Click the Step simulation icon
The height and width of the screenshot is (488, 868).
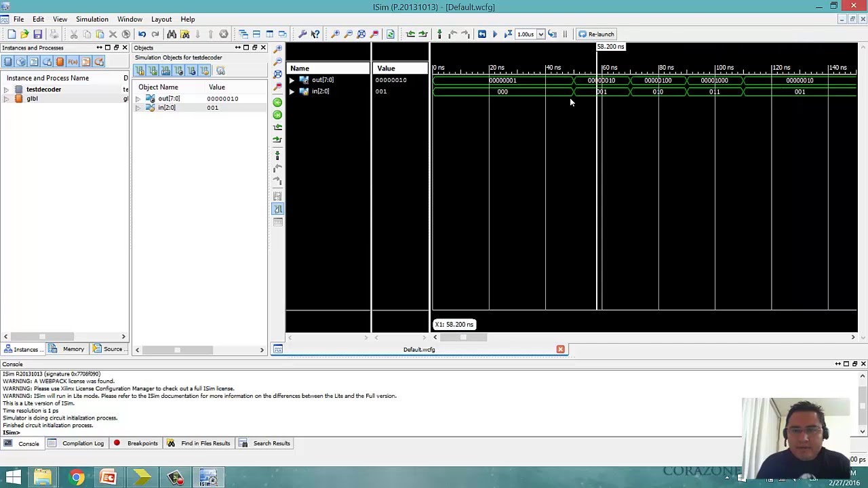coord(553,34)
